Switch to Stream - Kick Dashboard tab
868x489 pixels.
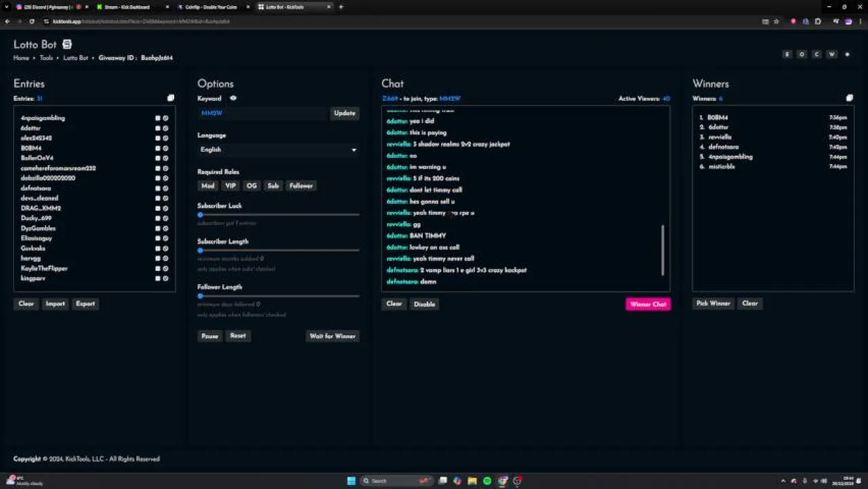click(128, 7)
